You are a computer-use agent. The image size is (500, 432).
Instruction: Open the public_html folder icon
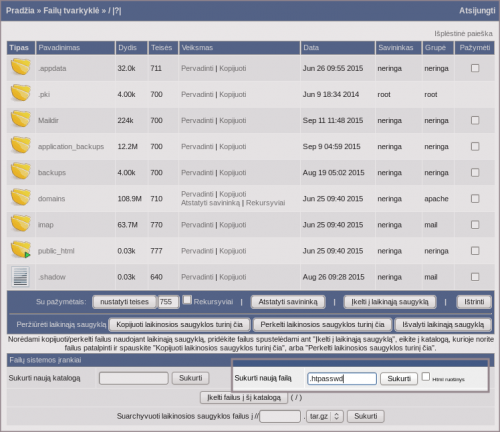21,250
